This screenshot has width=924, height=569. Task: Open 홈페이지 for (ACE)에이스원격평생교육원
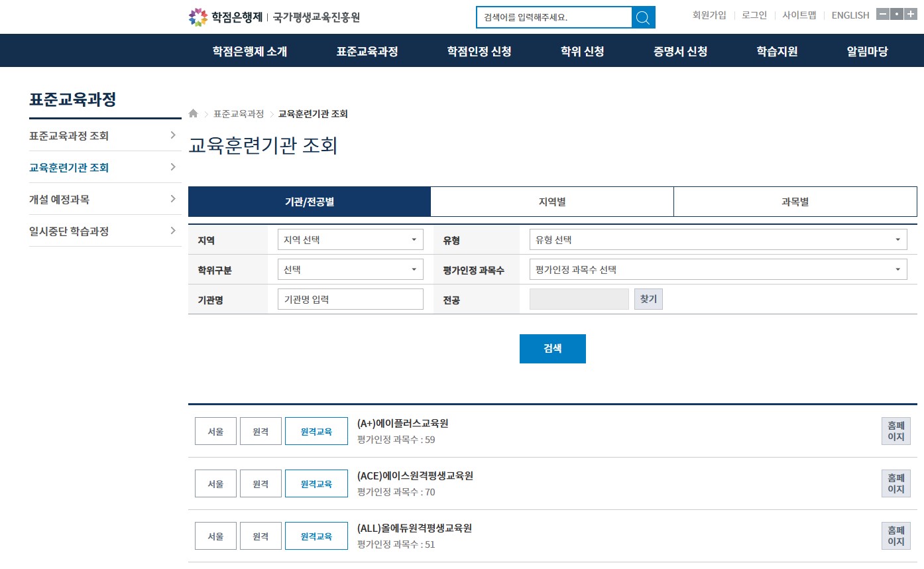pos(896,483)
